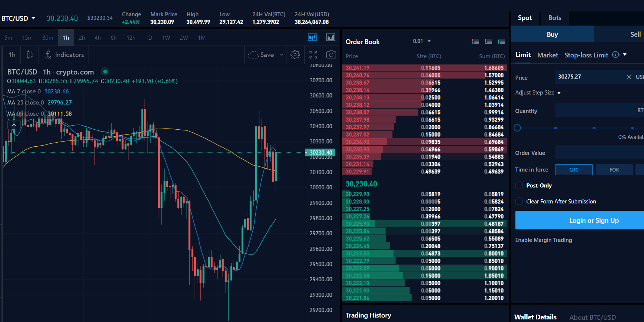Click the quantity percentage slider handle
Screen dimensions: 644x322
(518, 128)
